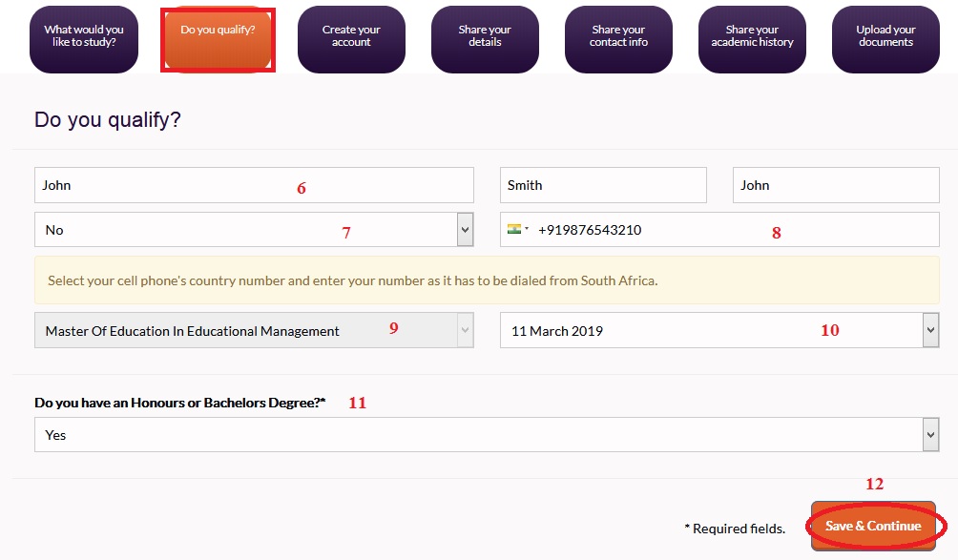Click the Honours or Bachelors Degree question label
Viewport: 958px width, 560px height.
180,404
